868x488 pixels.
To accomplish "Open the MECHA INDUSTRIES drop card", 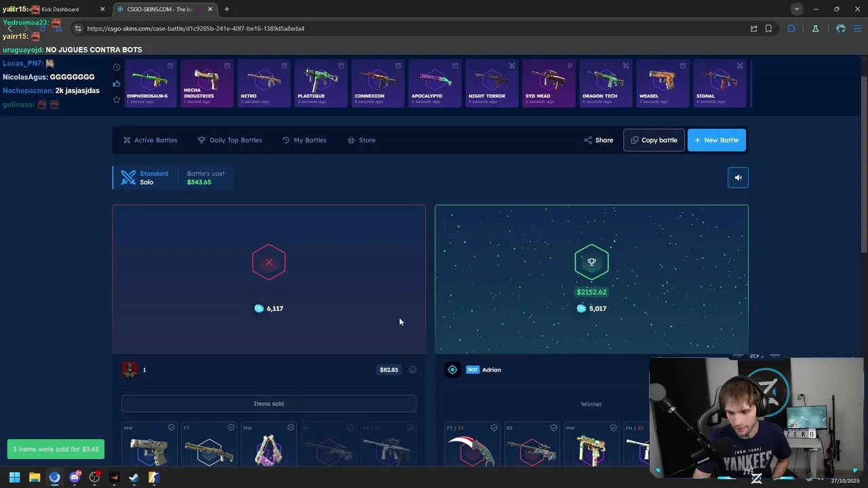I will pos(207,83).
